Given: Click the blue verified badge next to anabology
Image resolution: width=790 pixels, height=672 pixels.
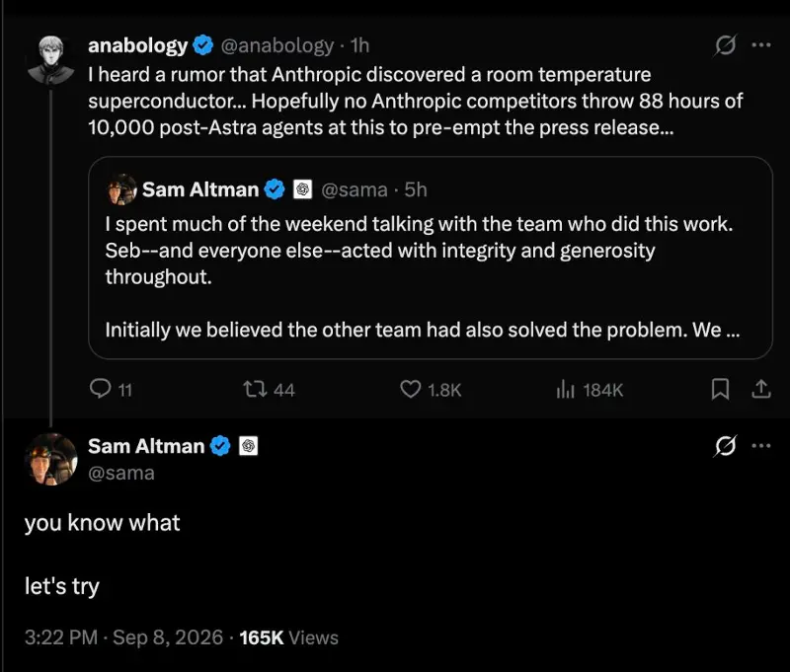Looking at the screenshot, I should (x=203, y=45).
